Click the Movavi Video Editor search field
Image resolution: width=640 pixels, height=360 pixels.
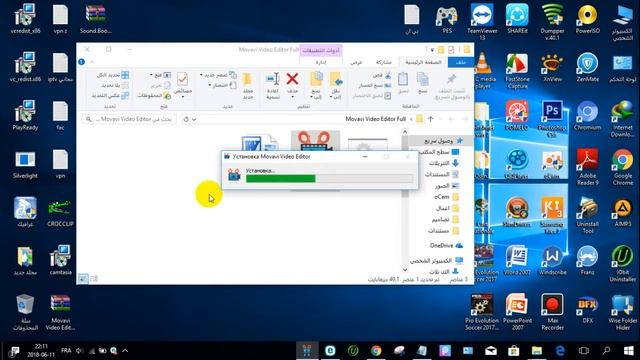tap(129, 119)
